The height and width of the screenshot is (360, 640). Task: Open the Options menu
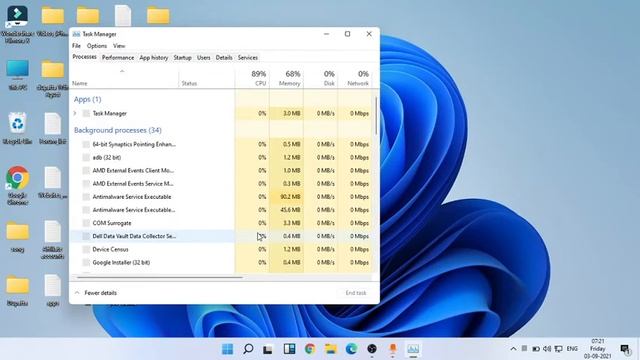click(97, 46)
